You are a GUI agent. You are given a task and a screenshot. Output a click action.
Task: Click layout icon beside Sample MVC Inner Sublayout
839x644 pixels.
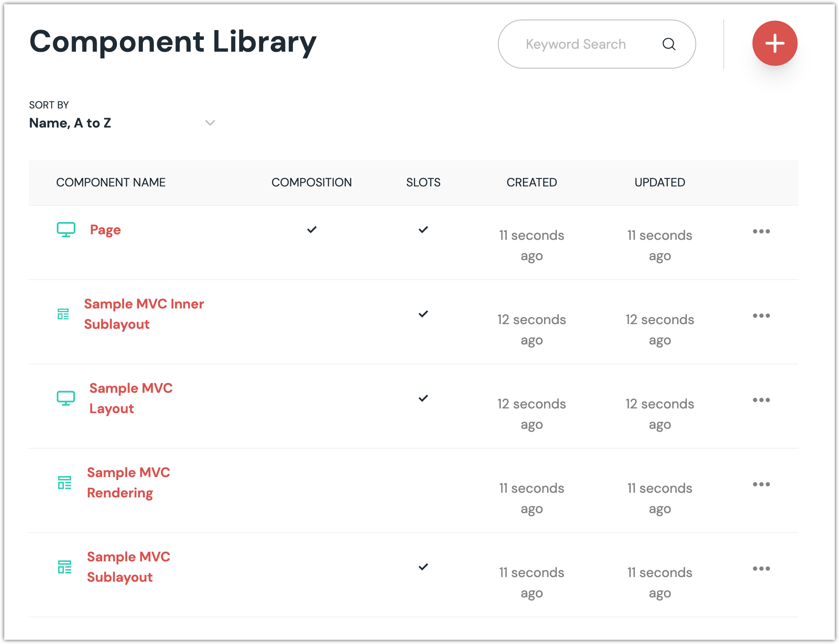point(63,314)
